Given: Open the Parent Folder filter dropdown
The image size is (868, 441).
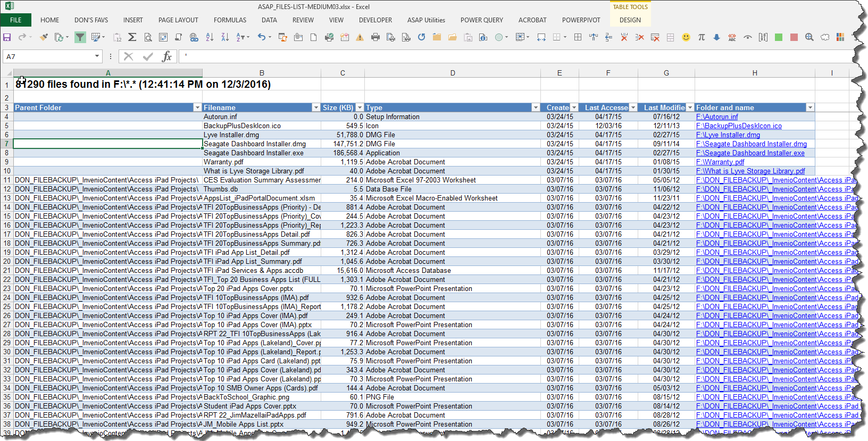Looking at the screenshot, I should point(197,107).
